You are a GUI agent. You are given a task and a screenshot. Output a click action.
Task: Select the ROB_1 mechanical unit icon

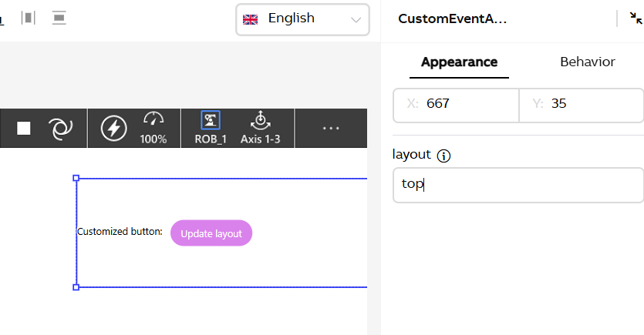[x=211, y=128]
